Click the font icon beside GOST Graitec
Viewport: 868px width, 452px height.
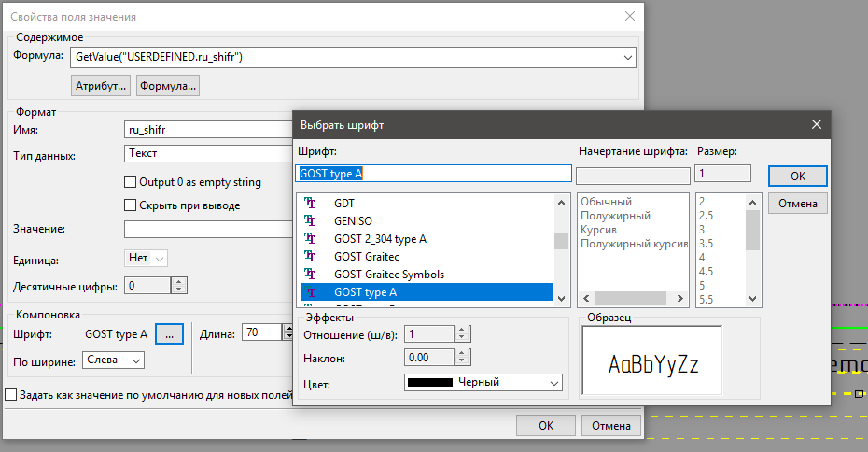(x=311, y=256)
